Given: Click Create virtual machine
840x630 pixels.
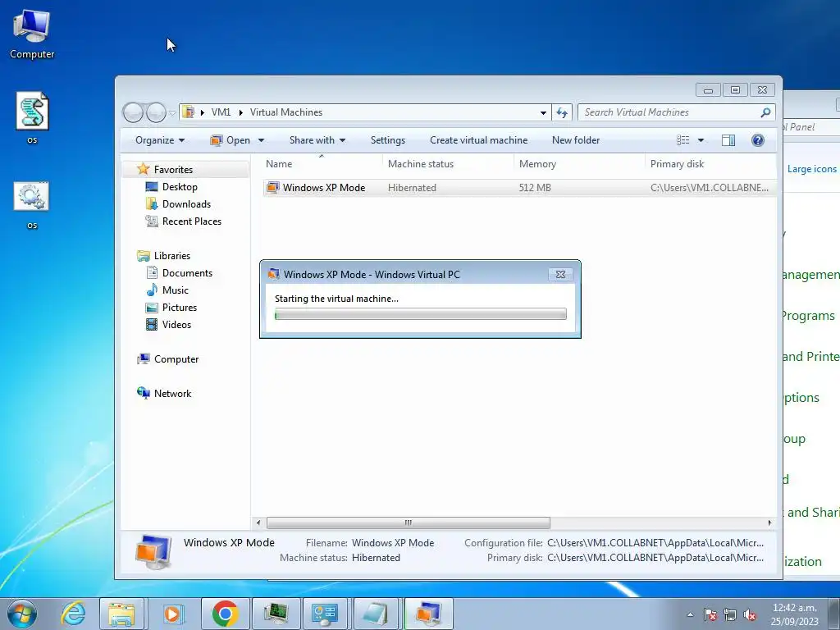Looking at the screenshot, I should pyautogui.click(x=478, y=140).
